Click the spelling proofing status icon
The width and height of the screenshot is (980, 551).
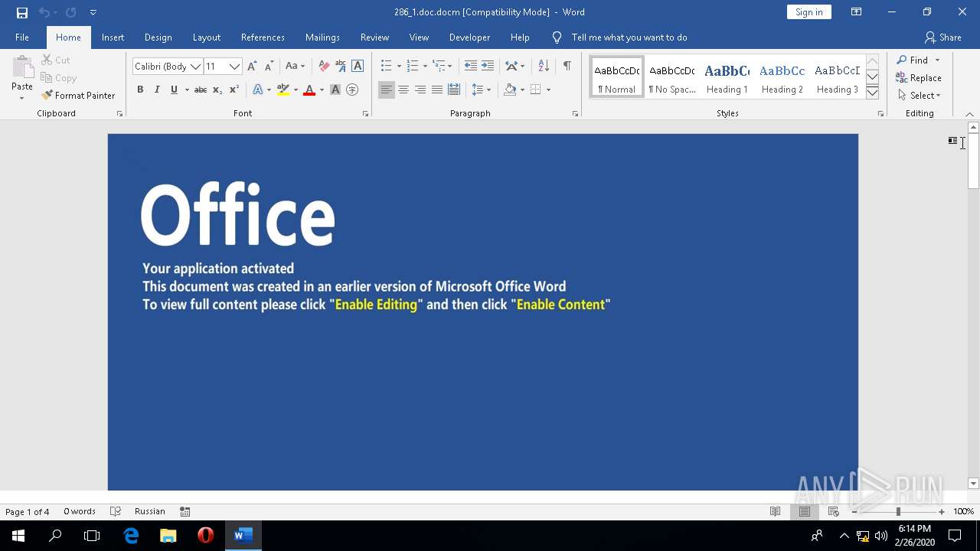[x=116, y=511]
